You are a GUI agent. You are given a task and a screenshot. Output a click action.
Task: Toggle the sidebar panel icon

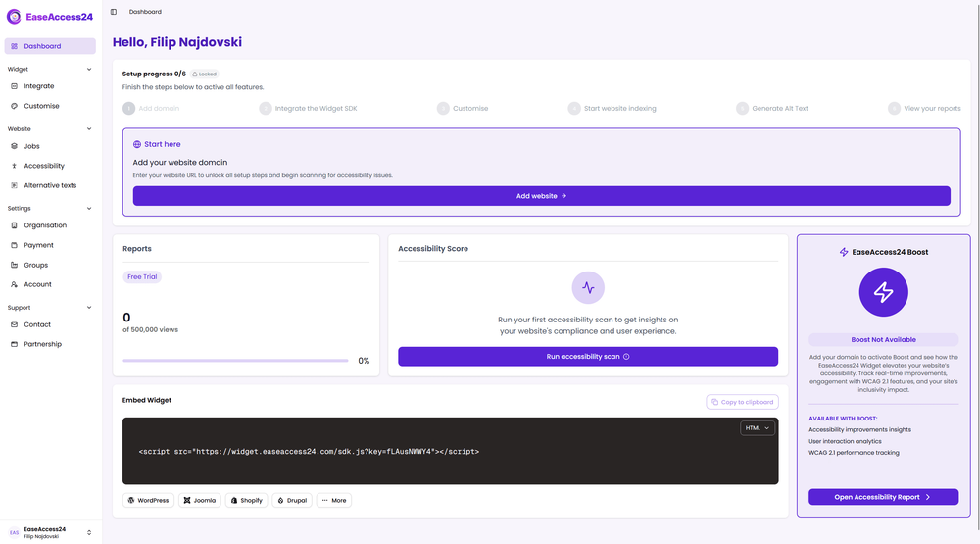tap(113, 11)
